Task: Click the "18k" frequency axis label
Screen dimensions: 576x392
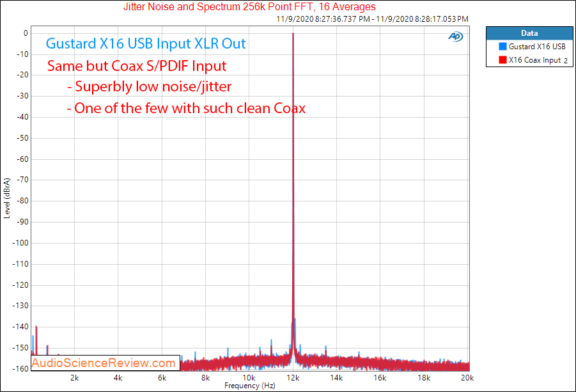Action: pyautogui.click(x=424, y=378)
